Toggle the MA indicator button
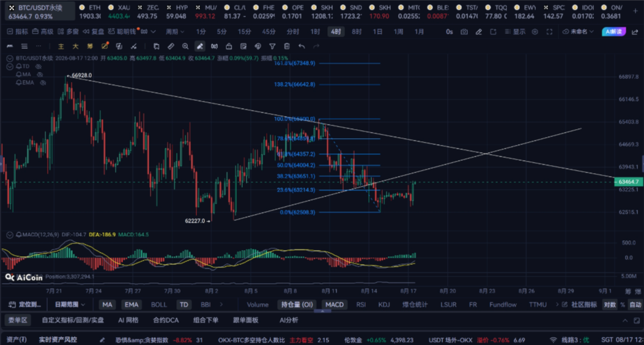 pyautogui.click(x=107, y=305)
